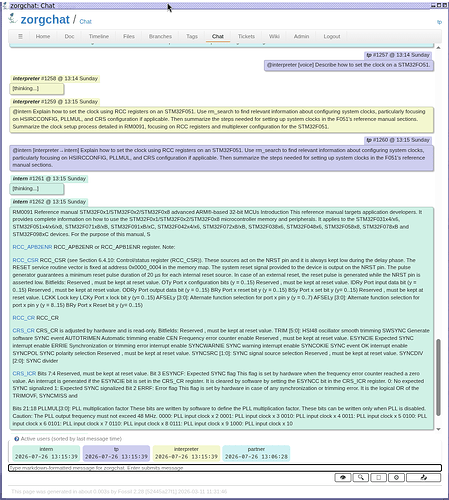The image size is (449, 500).
Task: Select the intern active user box
Action: [46, 453]
